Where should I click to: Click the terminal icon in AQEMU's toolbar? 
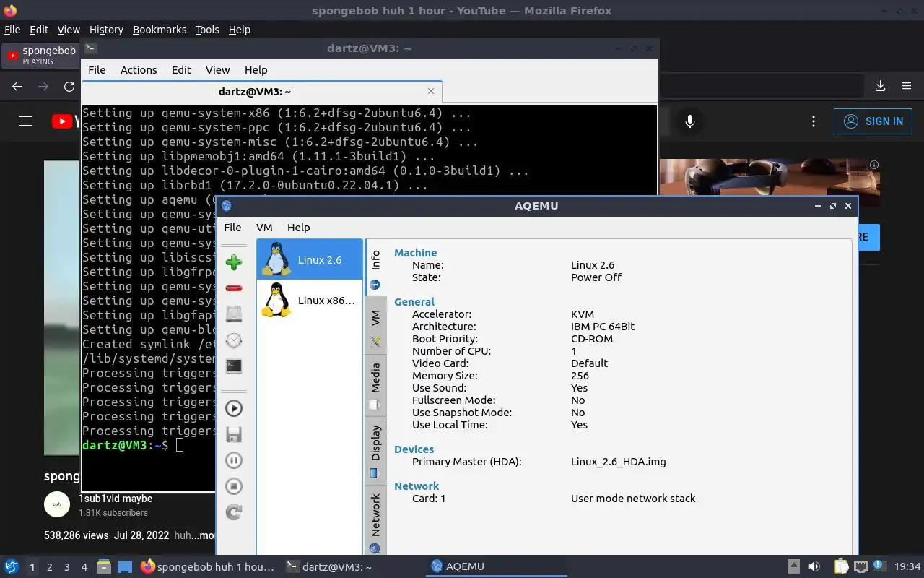233,366
